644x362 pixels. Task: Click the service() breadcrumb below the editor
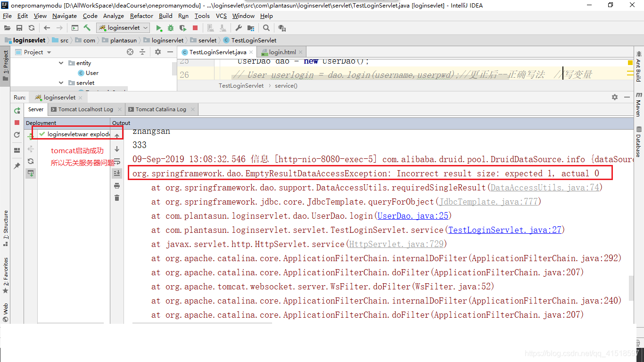286,86
